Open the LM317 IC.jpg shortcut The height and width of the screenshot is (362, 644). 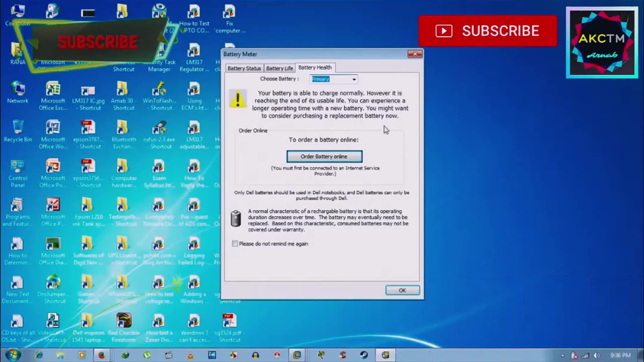click(x=88, y=96)
